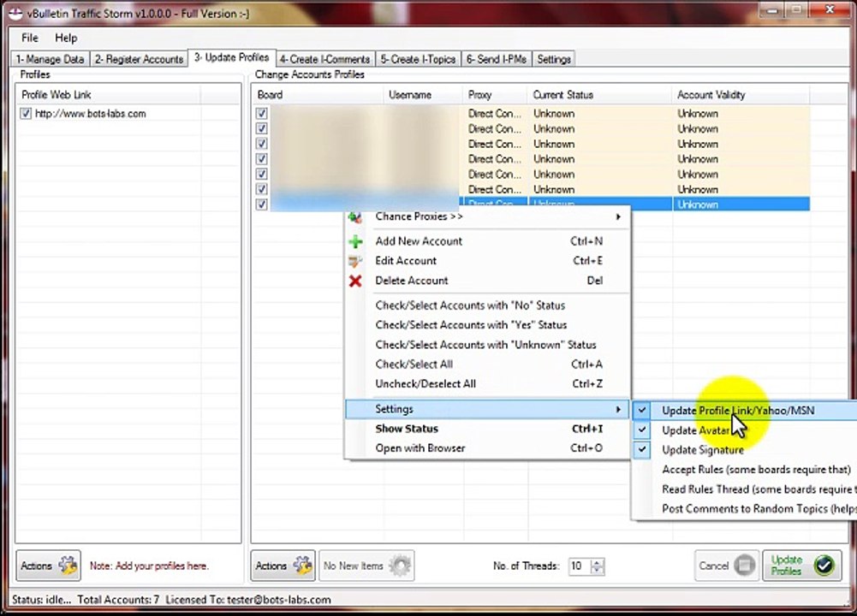Enable Read Rules Thread option in submenu
Image resolution: width=857 pixels, height=616 pixels.
[x=745, y=489]
